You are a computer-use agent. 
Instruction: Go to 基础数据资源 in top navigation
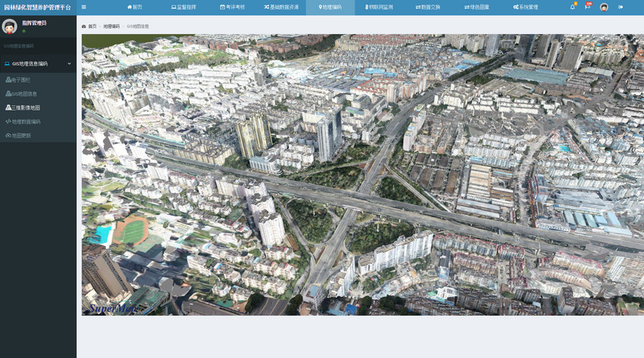pos(281,7)
